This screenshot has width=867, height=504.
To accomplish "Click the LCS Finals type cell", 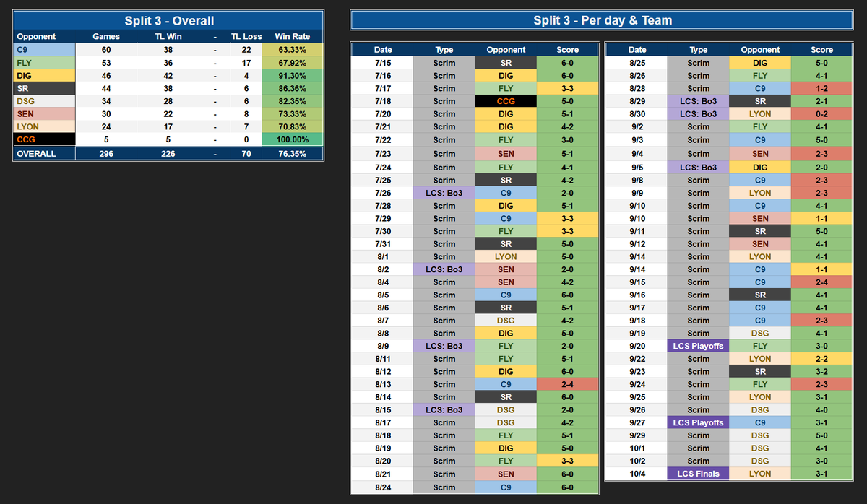I will coord(698,474).
